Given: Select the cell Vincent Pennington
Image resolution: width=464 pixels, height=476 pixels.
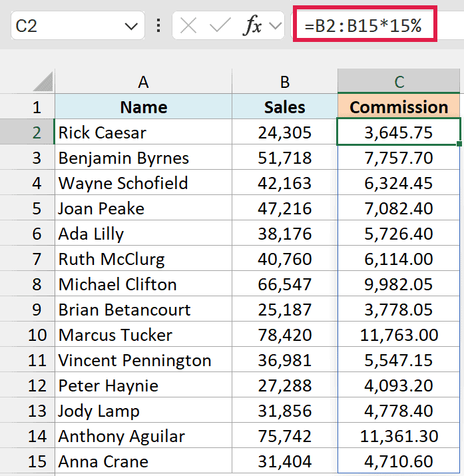Looking at the screenshot, I should click(143, 359).
